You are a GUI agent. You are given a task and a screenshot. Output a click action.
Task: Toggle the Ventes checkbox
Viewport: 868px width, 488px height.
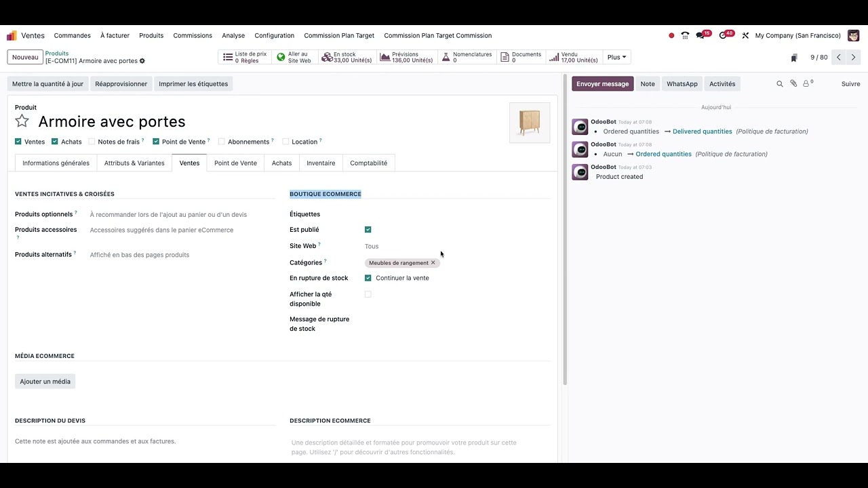tap(18, 142)
